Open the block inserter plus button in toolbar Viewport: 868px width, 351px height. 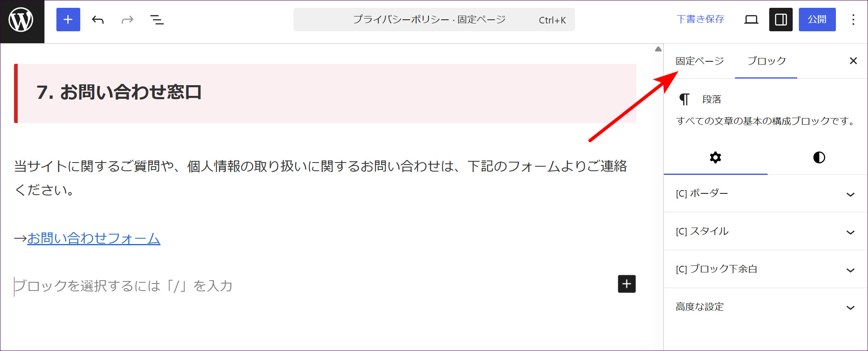pyautogui.click(x=68, y=19)
